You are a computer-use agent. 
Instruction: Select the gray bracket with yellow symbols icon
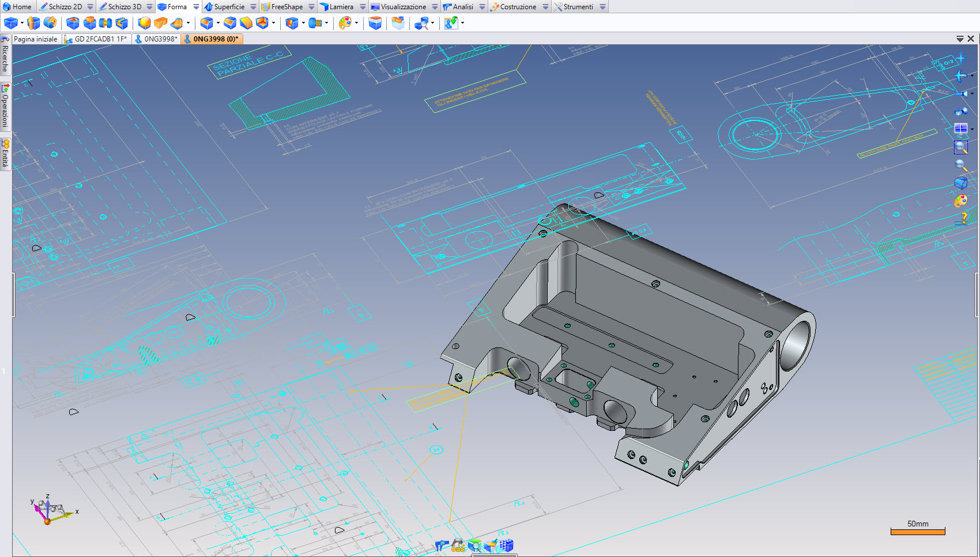458,545
